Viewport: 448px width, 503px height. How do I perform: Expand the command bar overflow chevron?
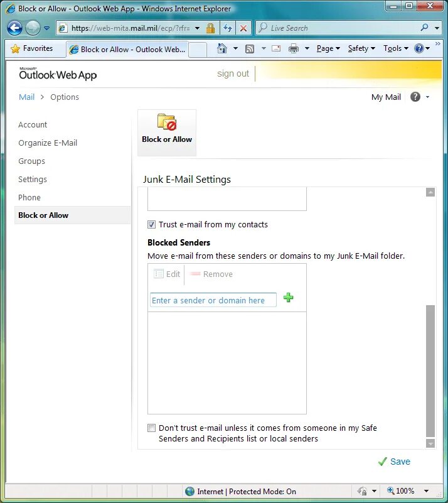pos(438,43)
